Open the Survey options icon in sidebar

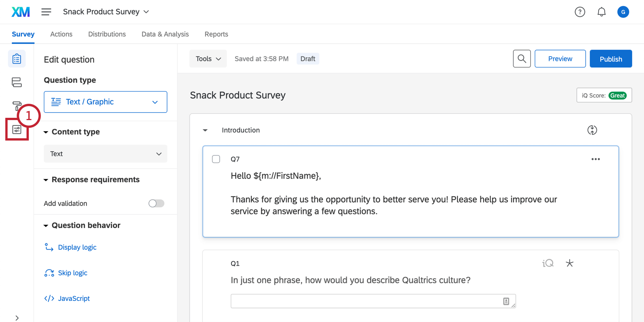tap(17, 130)
